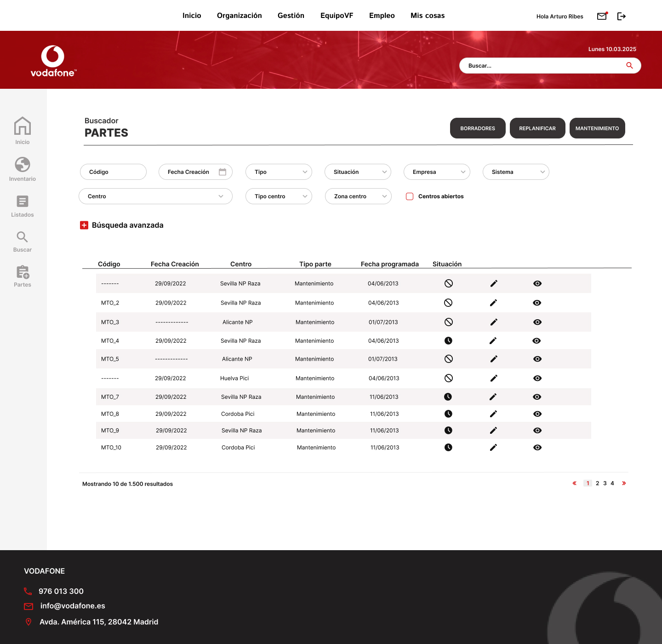The image size is (662, 644).
Task: Open Listados in the sidebar
Action: [x=23, y=206]
